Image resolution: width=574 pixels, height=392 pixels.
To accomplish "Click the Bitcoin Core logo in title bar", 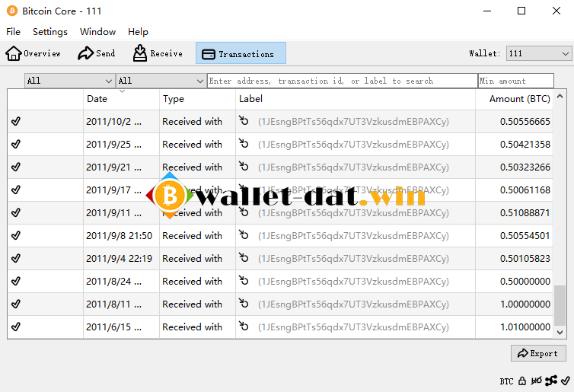I will point(12,11).
